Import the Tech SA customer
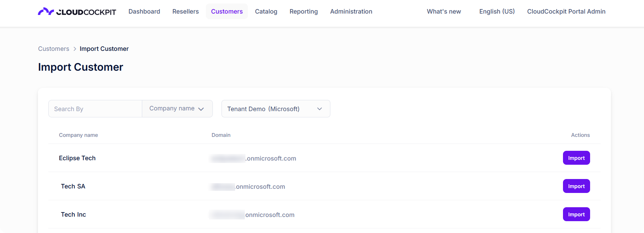This screenshot has height=233, width=644. [x=576, y=186]
